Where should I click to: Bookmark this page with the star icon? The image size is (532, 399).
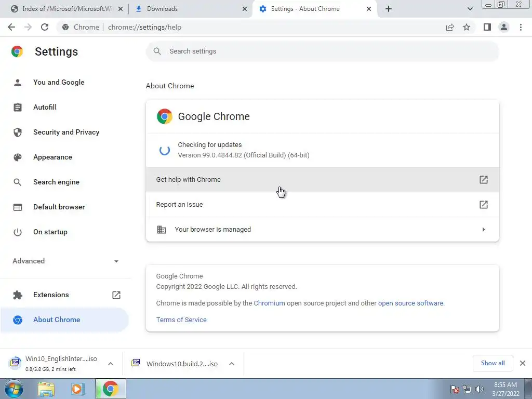coord(467,27)
